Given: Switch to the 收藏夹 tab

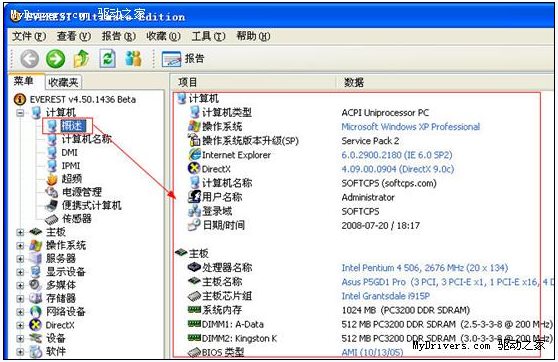Looking at the screenshot, I should point(63,83).
